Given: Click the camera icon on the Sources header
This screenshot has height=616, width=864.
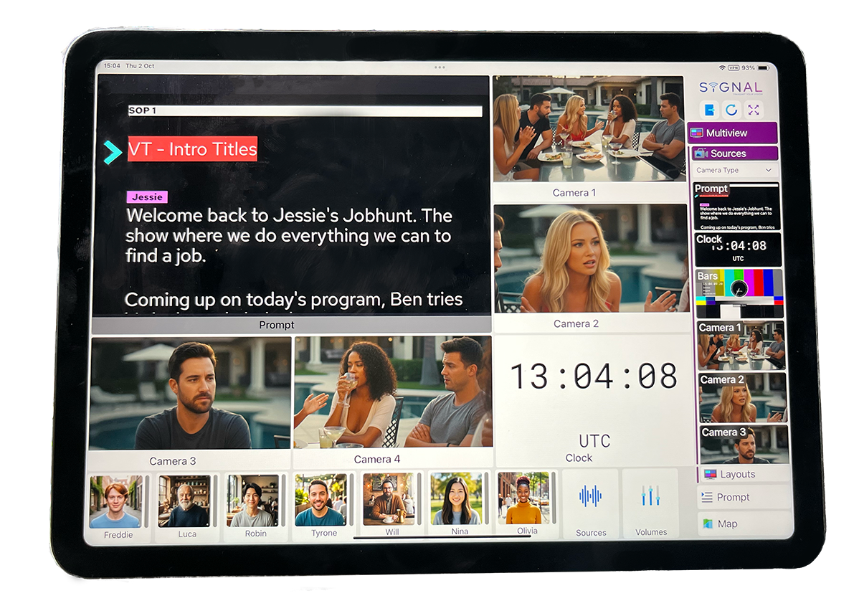Looking at the screenshot, I should (700, 153).
